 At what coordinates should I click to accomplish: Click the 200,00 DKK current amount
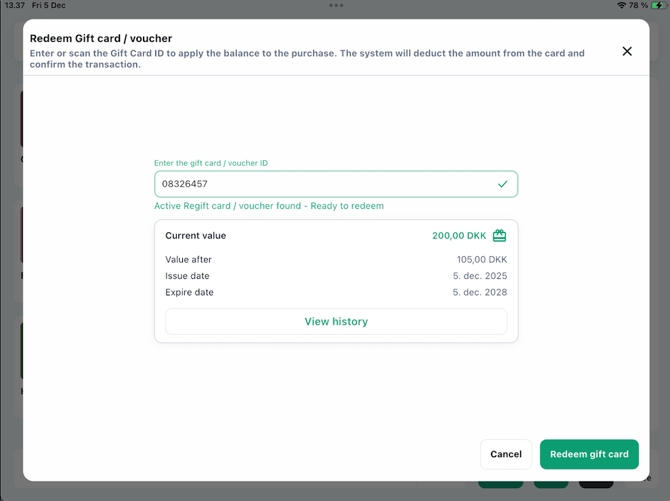(x=458, y=236)
